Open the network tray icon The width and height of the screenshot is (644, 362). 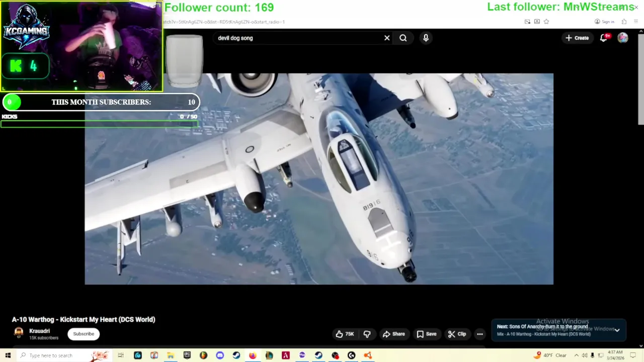tap(601, 355)
